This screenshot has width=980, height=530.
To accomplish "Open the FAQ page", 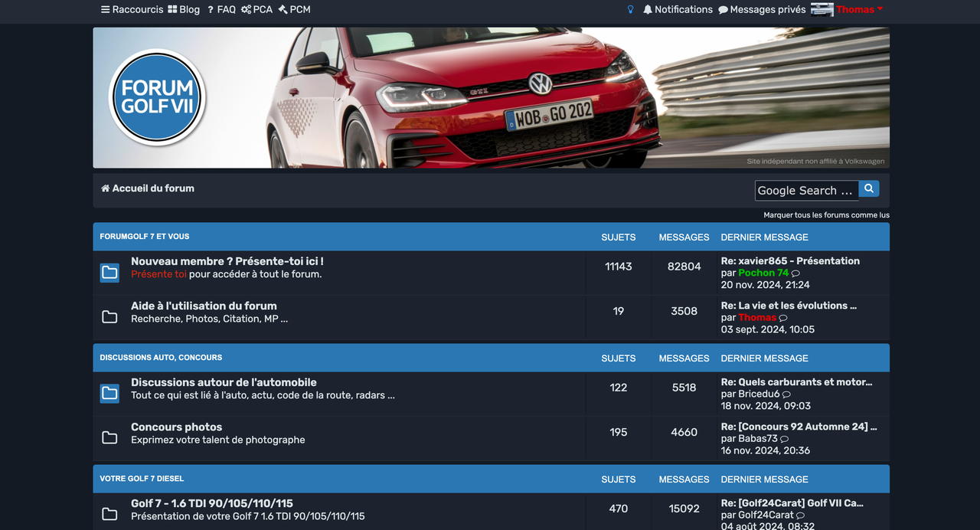I will [221, 9].
